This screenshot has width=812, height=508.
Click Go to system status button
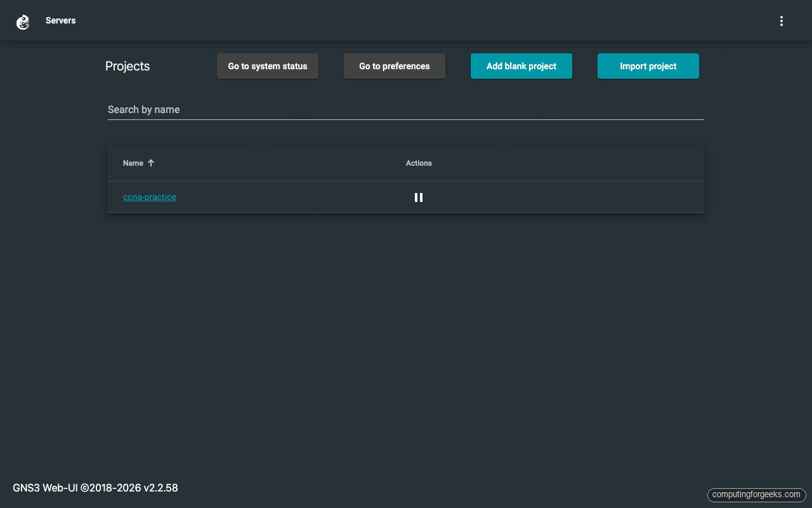click(x=268, y=66)
